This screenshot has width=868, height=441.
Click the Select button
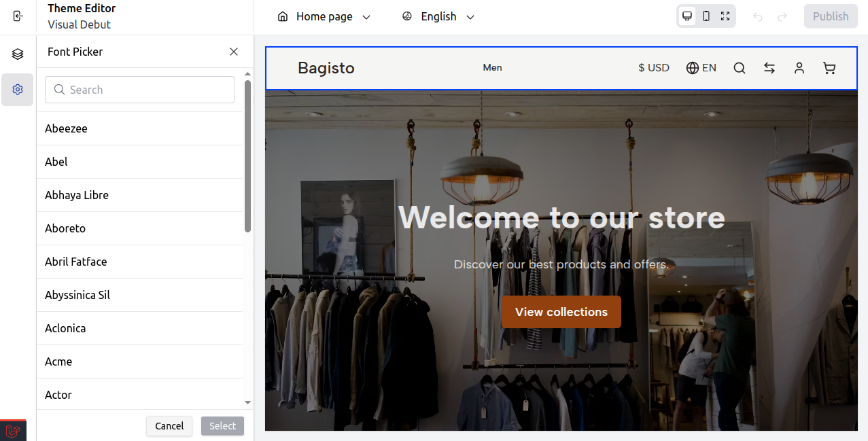(x=222, y=426)
